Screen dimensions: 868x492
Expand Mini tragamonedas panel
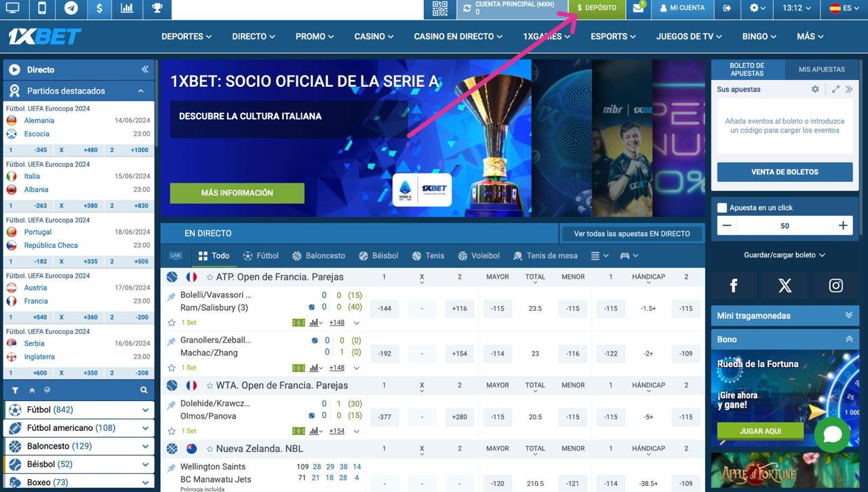click(785, 316)
